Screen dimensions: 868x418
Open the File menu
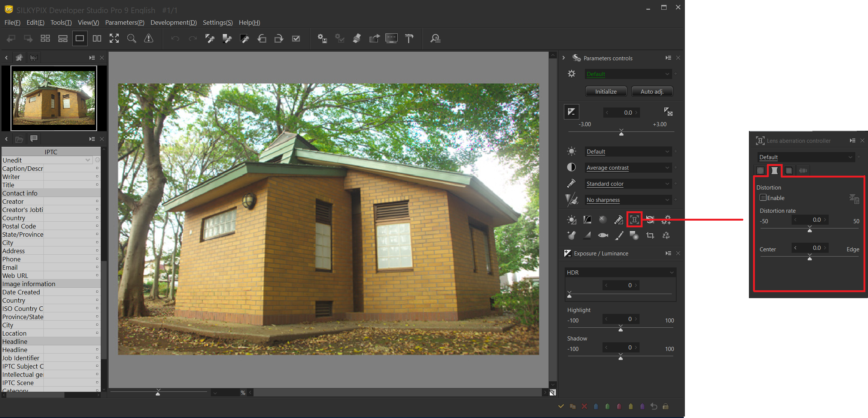click(12, 22)
